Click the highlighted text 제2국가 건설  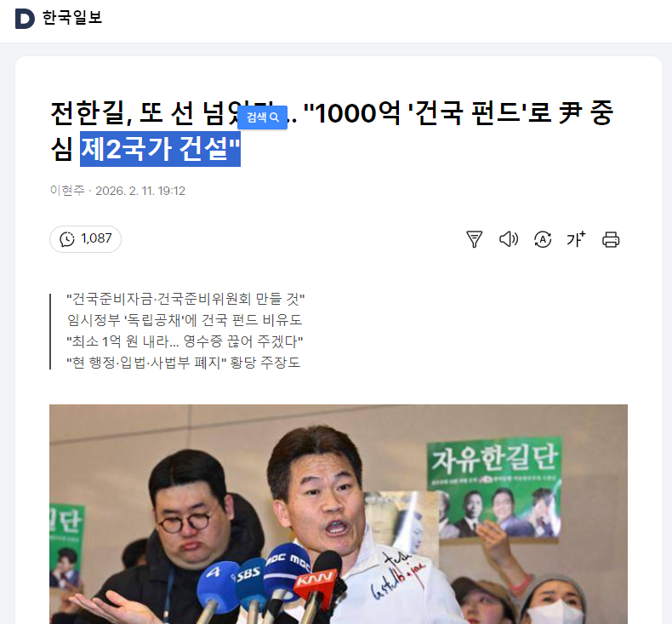point(160,149)
